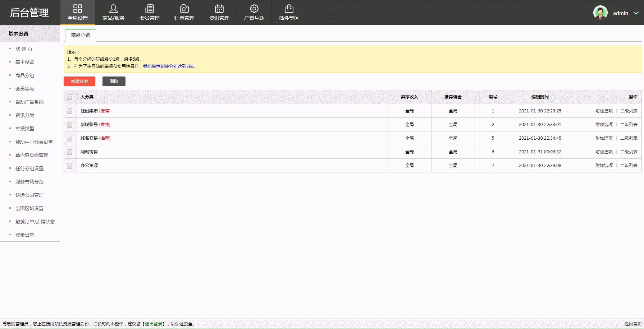Screen dimensions: 644x329
Task: Open 帮助中心分类设置 in the sidebar
Action: pos(34,142)
